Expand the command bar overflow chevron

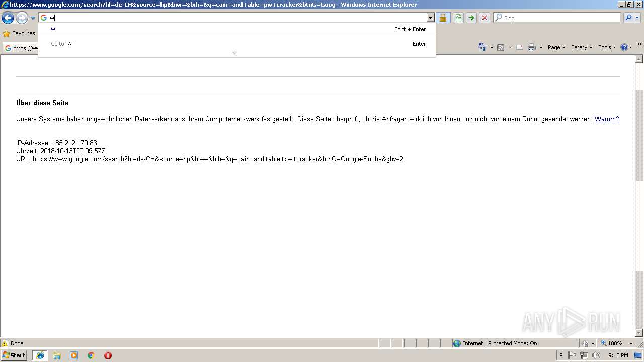(x=639, y=45)
